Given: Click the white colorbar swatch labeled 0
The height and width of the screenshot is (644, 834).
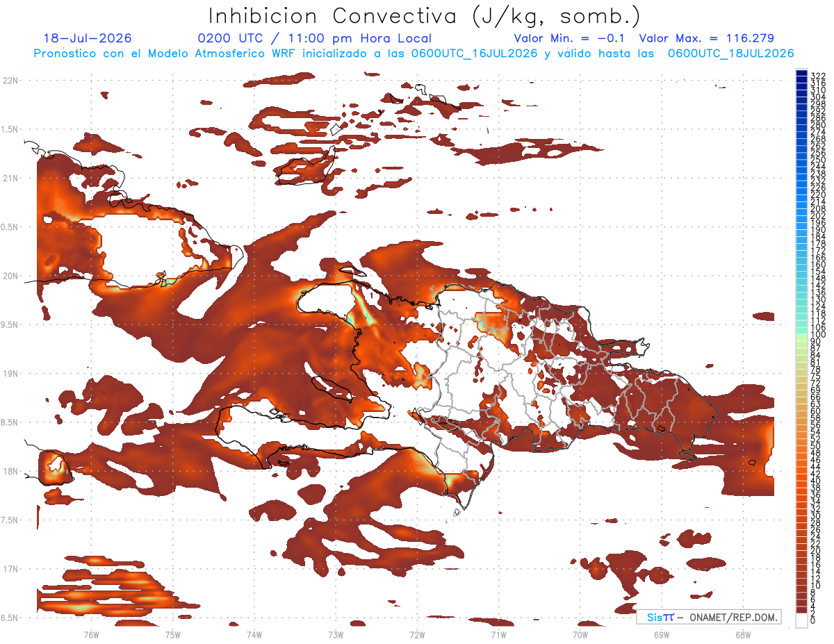Looking at the screenshot, I should click(801, 620).
